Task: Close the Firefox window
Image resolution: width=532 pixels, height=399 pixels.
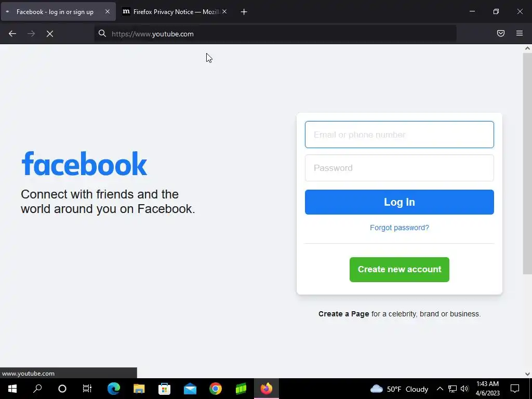Action: tap(520, 11)
